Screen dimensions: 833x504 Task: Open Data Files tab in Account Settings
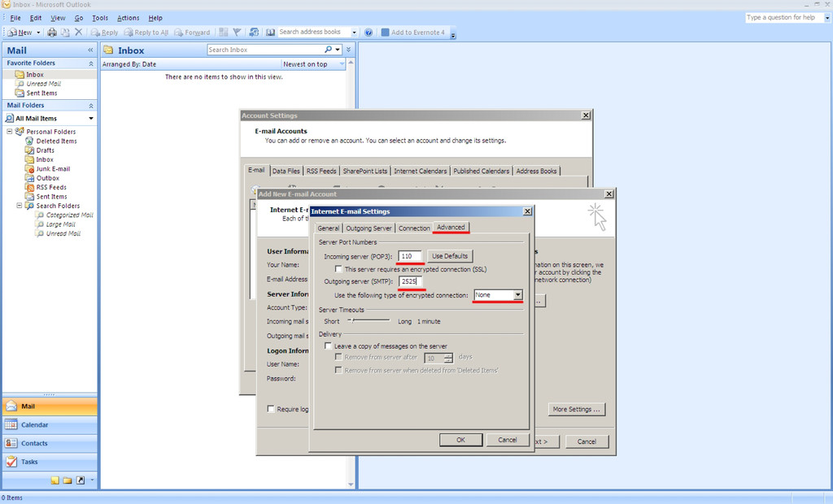[286, 171]
